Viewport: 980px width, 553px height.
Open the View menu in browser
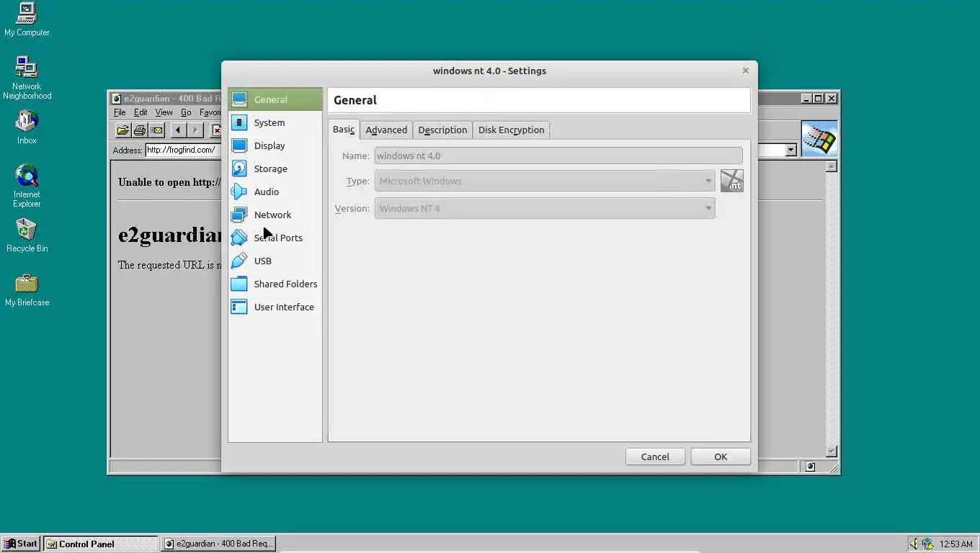point(164,112)
